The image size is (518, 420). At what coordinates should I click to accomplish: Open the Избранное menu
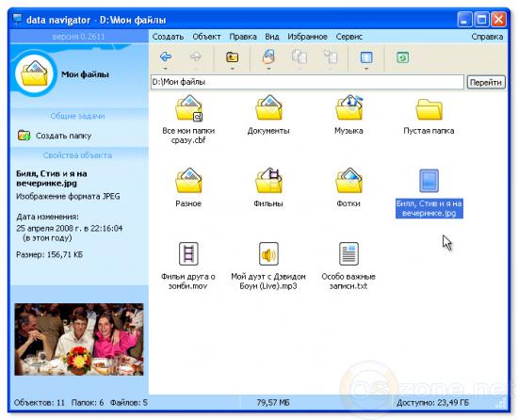click(307, 37)
